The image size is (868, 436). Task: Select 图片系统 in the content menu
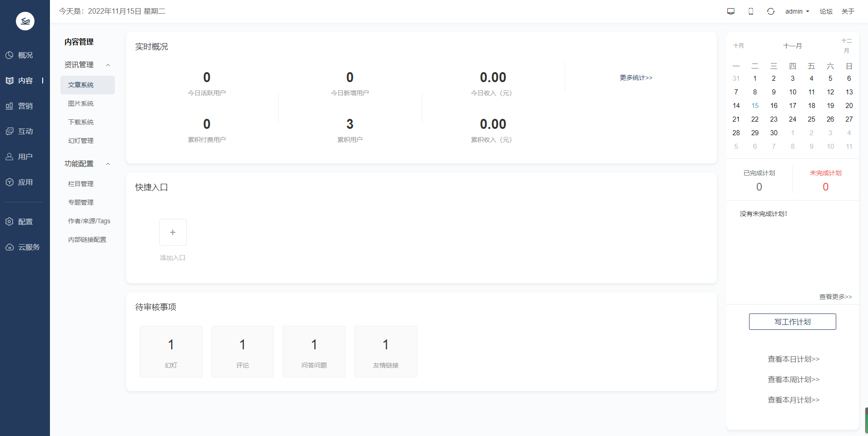pyautogui.click(x=81, y=104)
